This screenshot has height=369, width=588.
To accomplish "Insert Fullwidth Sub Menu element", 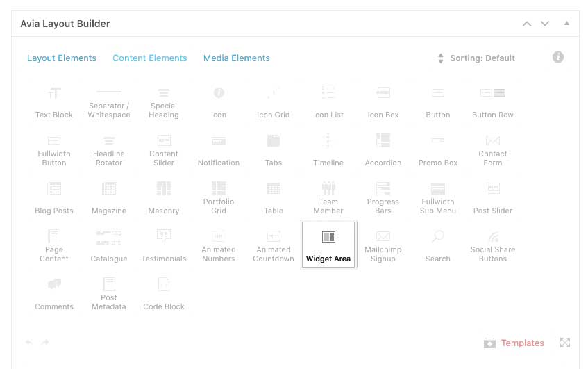I will pyautogui.click(x=437, y=197).
